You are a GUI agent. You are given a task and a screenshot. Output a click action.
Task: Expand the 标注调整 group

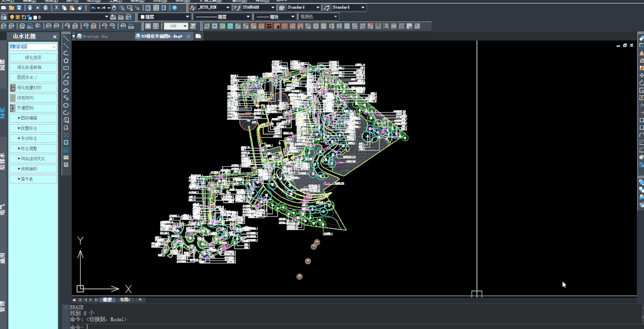pyautogui.click(x=33, y=148)
